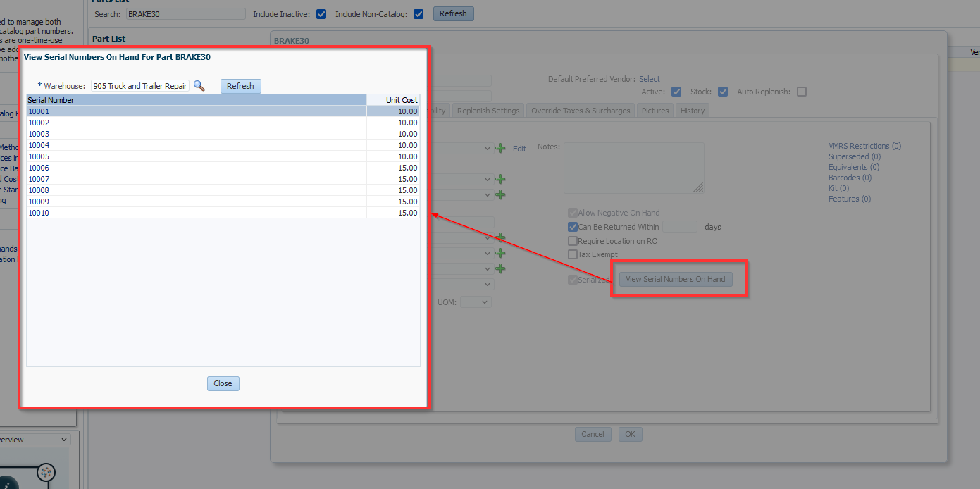
Task: Open the Superseded (0) link
Action: tap(855, 156)
